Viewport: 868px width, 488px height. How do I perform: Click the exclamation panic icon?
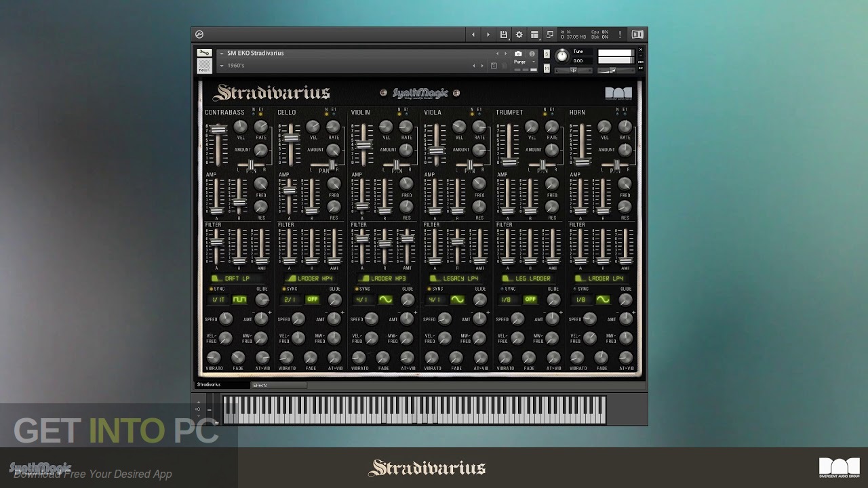pos(620,35)
